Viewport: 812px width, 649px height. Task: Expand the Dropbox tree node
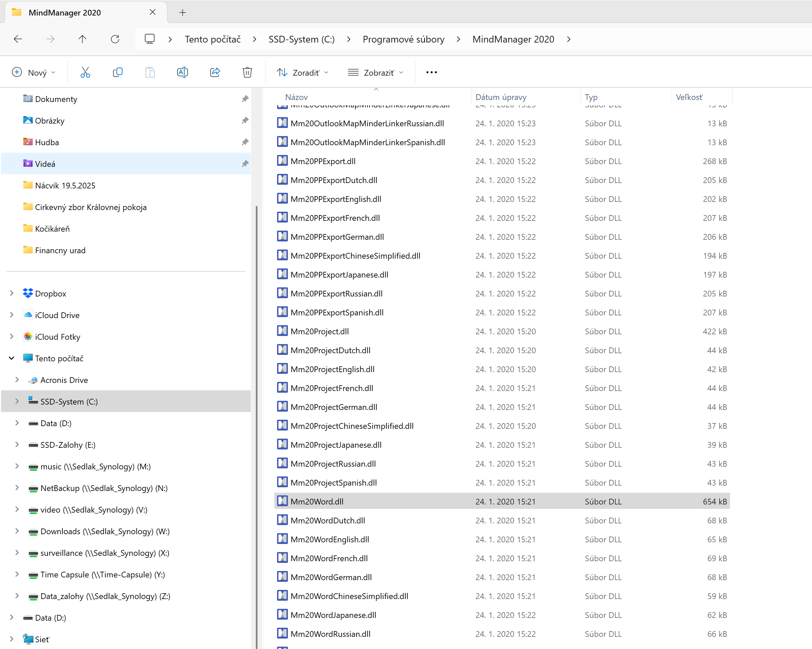coord(12,293)
